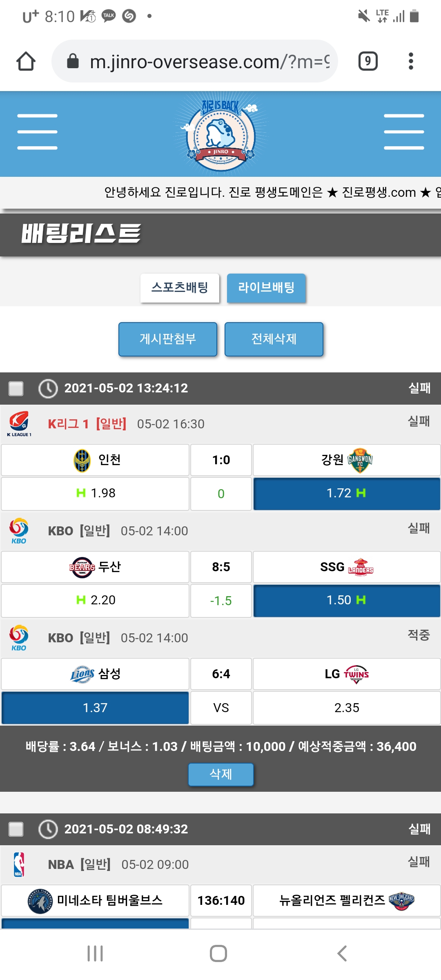Viewport: 441px width, 980px height.
Task: Open the left hamburger menu
Action: [x=37, y=132]
